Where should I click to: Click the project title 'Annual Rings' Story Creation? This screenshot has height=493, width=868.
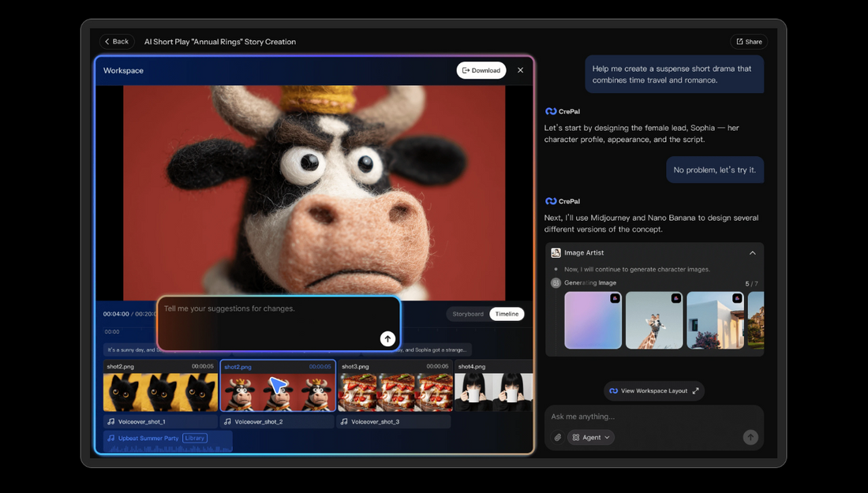pos(220,42)
